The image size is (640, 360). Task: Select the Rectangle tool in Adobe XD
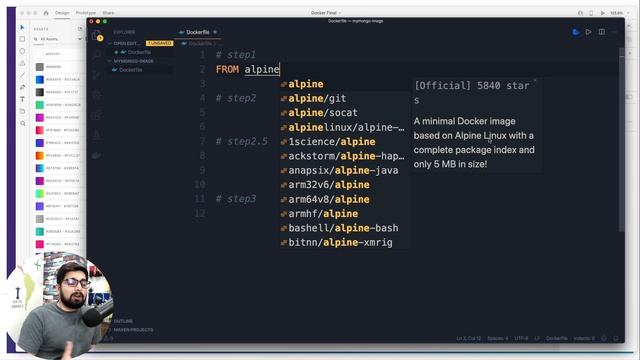[x=22, y=39]
